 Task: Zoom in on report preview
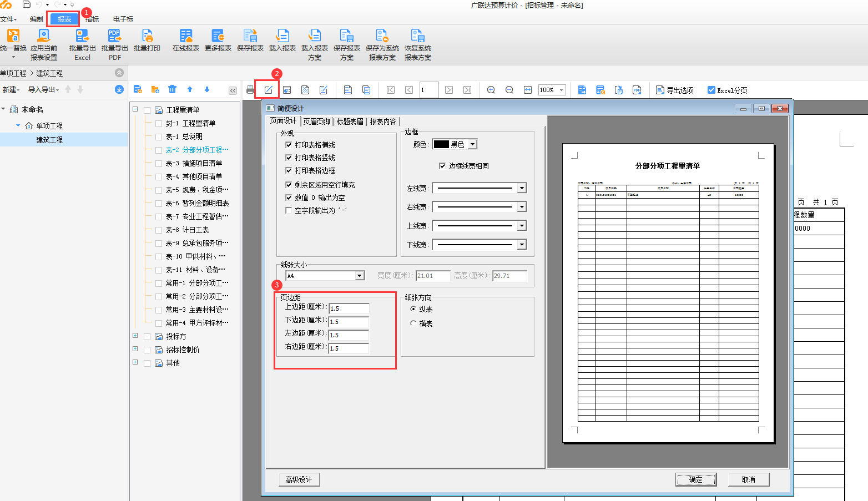491,90
